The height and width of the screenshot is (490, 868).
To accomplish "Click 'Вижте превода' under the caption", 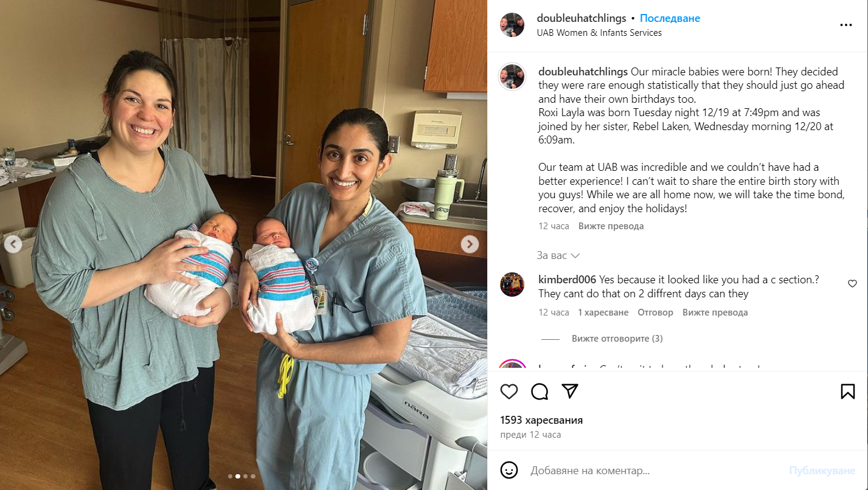I will 611,226.
